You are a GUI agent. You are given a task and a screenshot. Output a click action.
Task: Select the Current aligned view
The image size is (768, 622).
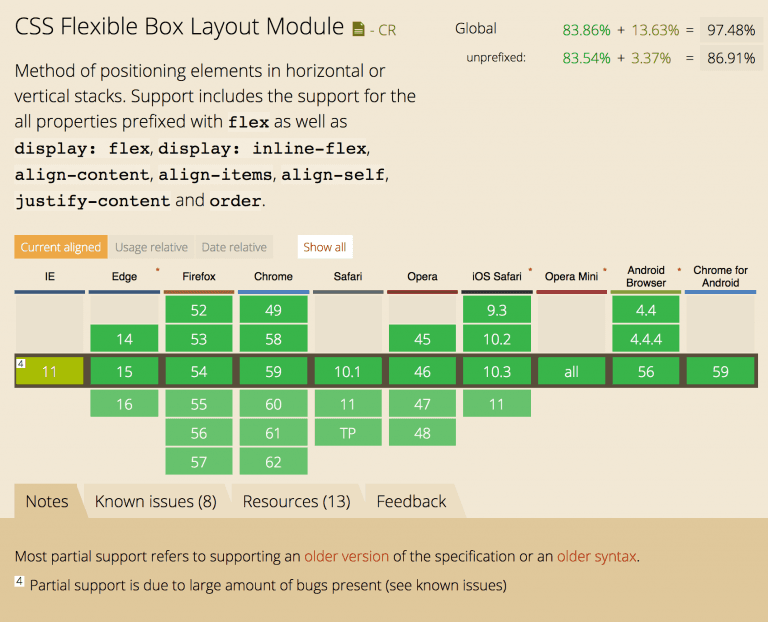[61, 247]
